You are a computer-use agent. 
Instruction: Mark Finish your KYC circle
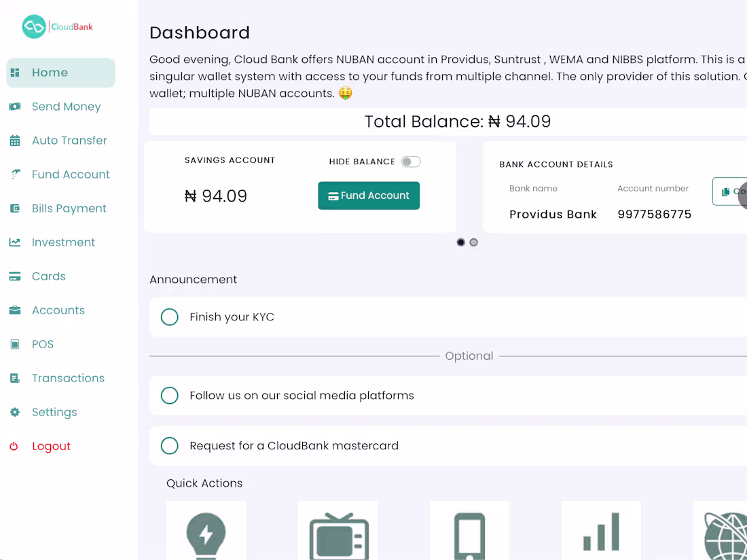coord(170,317)
